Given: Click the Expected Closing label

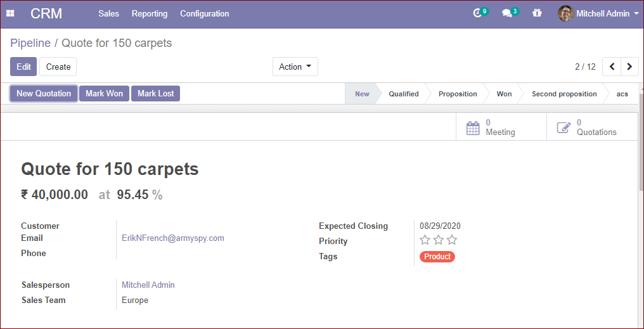Looking at the screenshot, I should 353,226.
